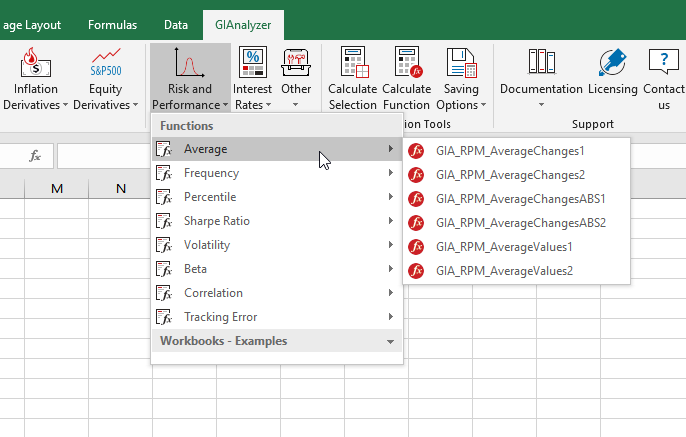
Task: Click the Functions section header
Action: pos(276,126)
